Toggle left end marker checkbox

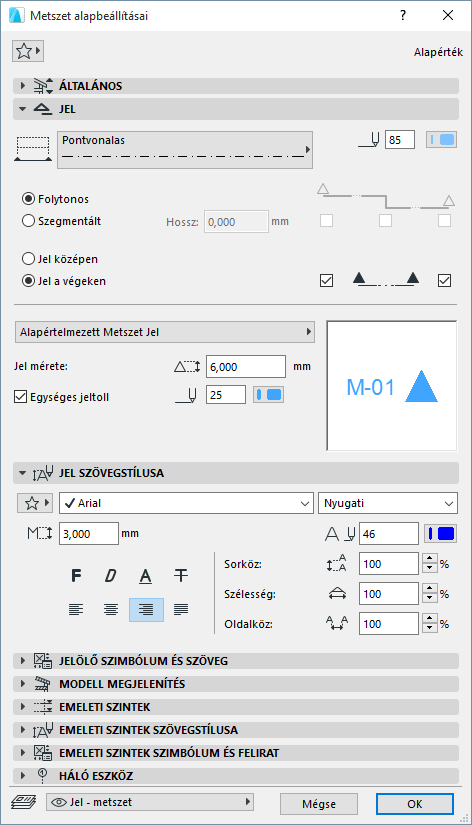pyautogui.click(x=326, y=280)
